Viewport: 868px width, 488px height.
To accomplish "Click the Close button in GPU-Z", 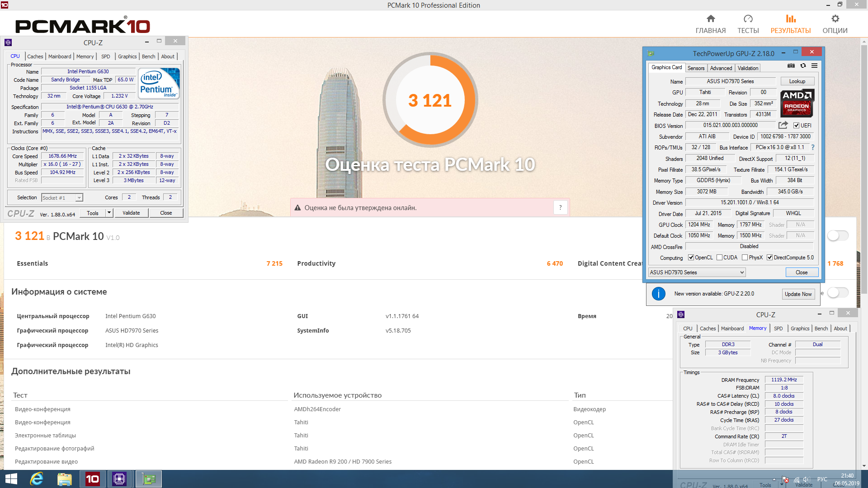I will click(802, 272).
